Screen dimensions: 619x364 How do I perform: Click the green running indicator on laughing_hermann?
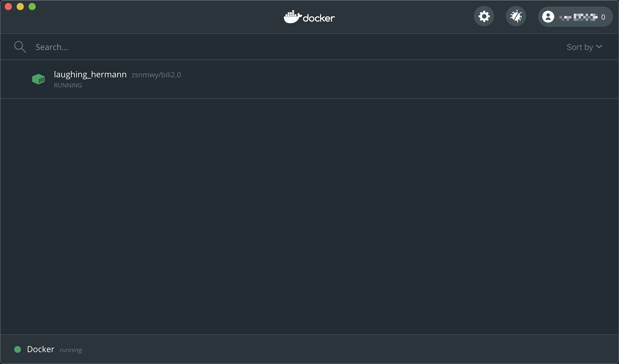click(x=38, y=79)
